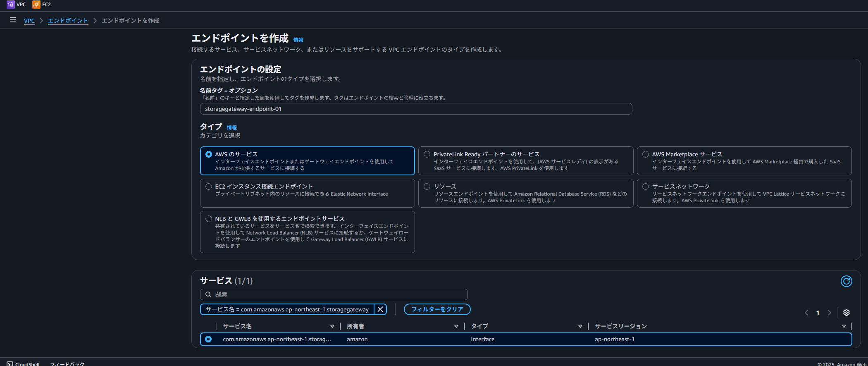This screenshot has width=868, height=366.
Task: Open 情報 link beside タイプ heading
Action: (x=231, y=128)
